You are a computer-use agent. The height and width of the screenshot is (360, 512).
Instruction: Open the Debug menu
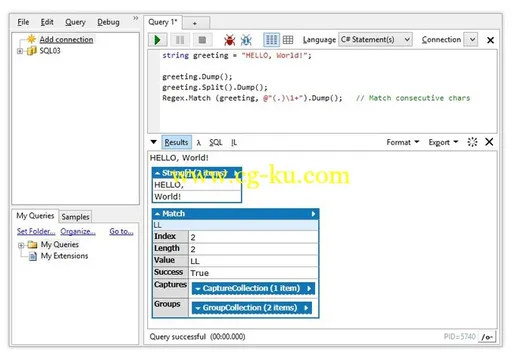coord(108,22)
